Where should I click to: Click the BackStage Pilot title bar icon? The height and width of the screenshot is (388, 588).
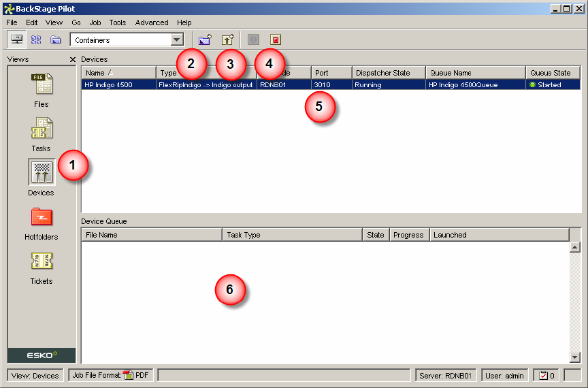click(x=9, y=9)
